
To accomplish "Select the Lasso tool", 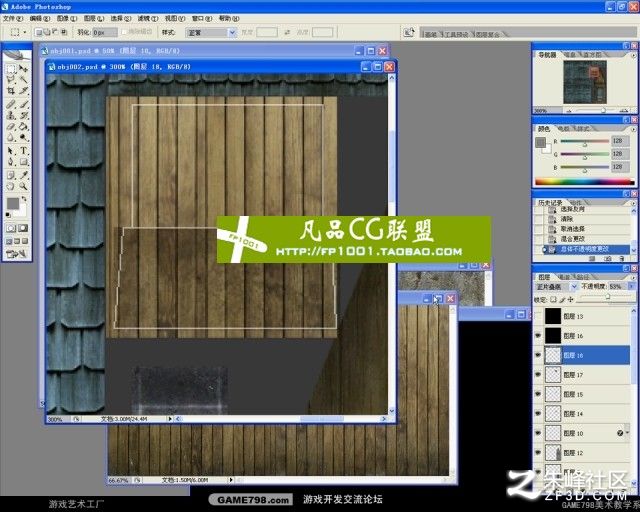I will pyautogui.click(x=11, y=80).
